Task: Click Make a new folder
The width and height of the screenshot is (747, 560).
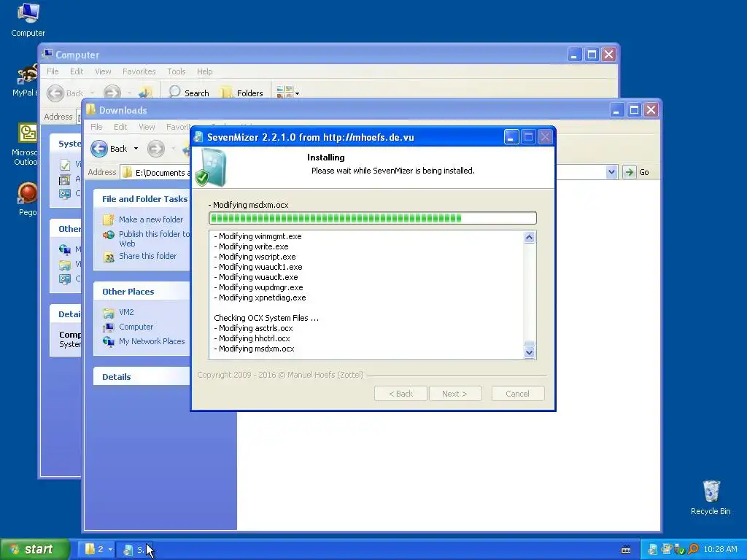Action: tap(150, 219)
